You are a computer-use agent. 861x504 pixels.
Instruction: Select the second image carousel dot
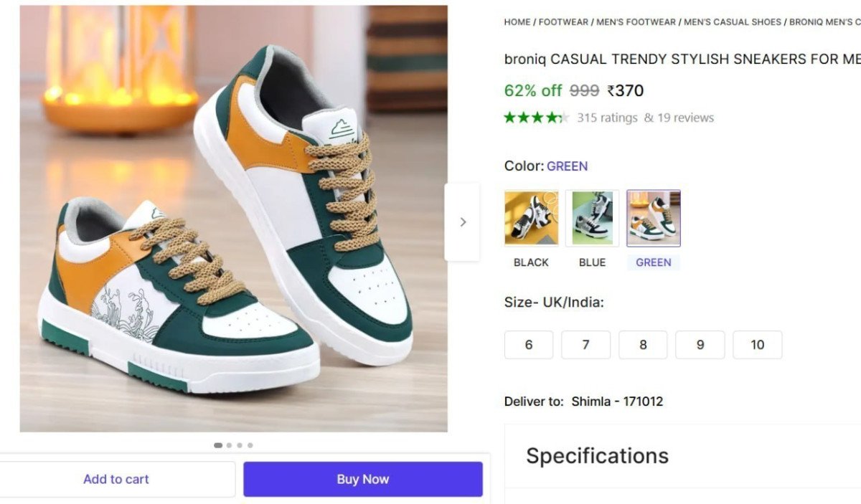(x=228, y=444)
